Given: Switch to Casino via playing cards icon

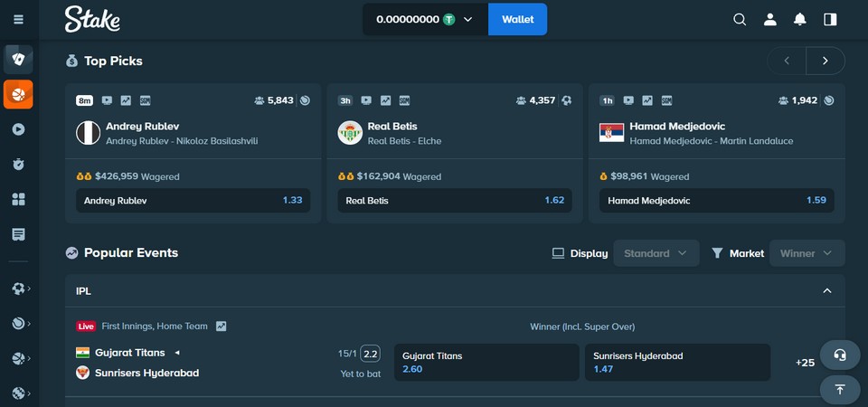Looking at the screenshot, I should pos(18,60).
